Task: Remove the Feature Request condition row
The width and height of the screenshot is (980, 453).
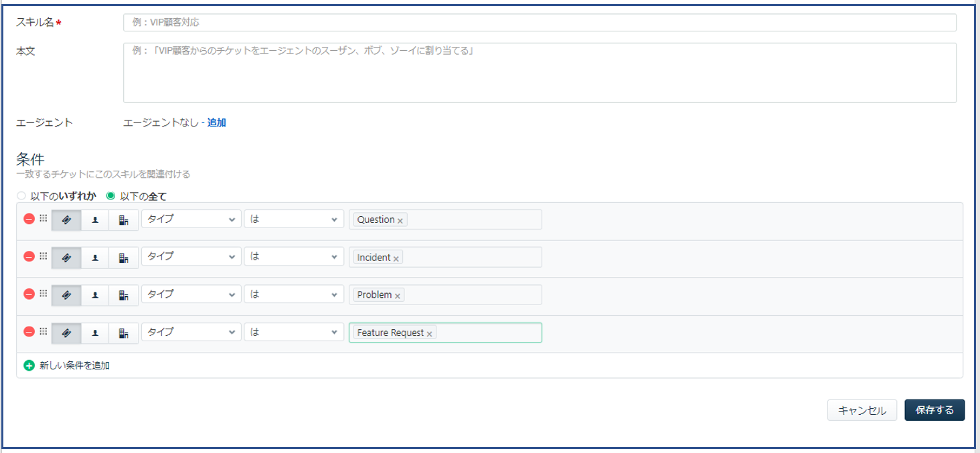Action: pyautogui.click(x=29, y=331)
